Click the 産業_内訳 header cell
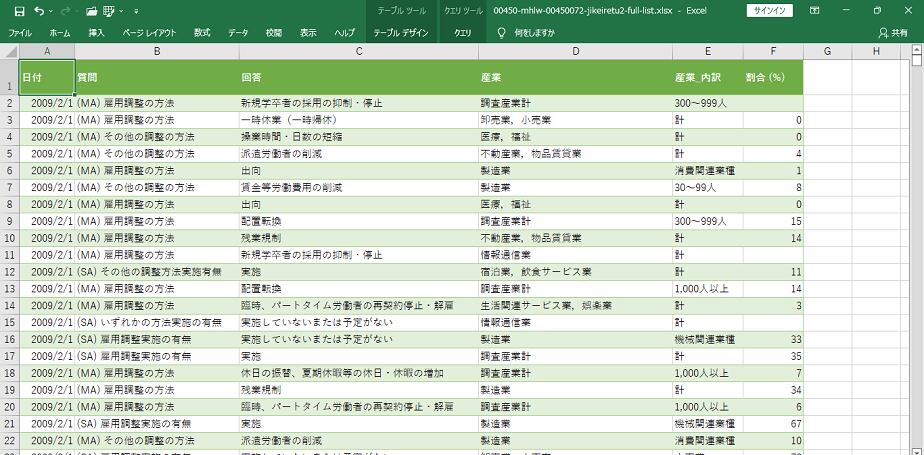The height and width of the screenshot is (455, 924). (x=708, y=77)
